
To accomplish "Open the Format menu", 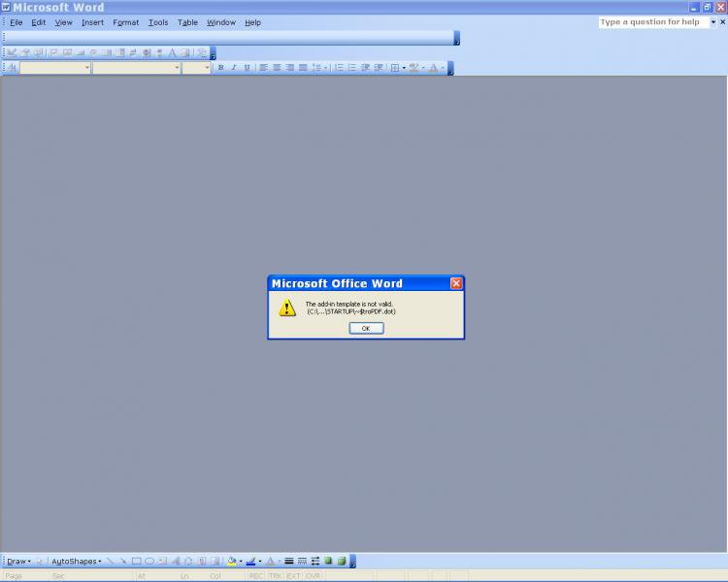I will [126, 22].
